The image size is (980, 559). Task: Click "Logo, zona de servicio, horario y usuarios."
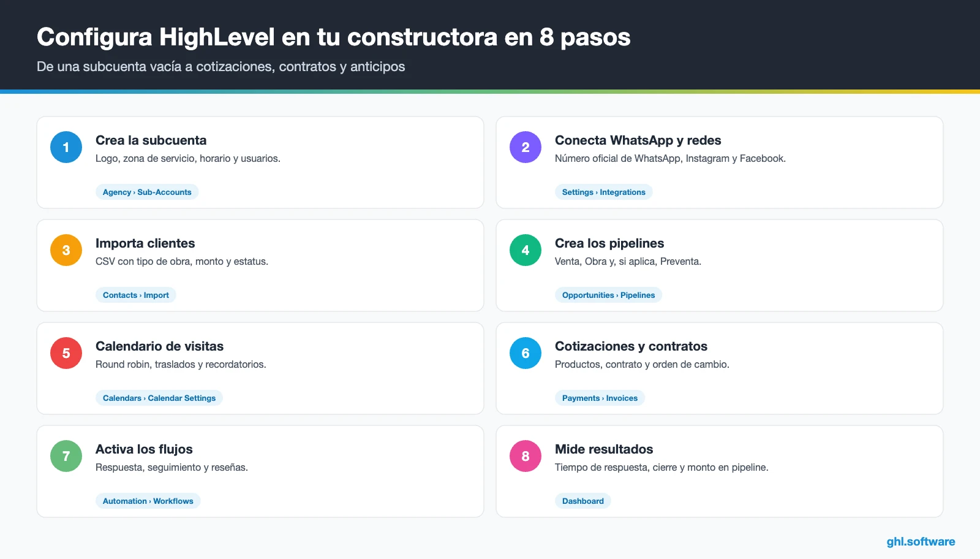point(188,158)
